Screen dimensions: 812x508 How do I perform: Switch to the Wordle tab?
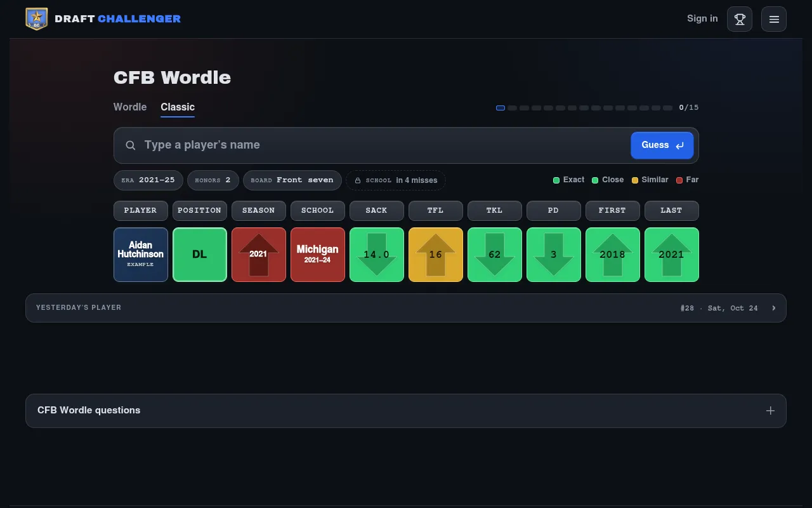pos(130,107)
